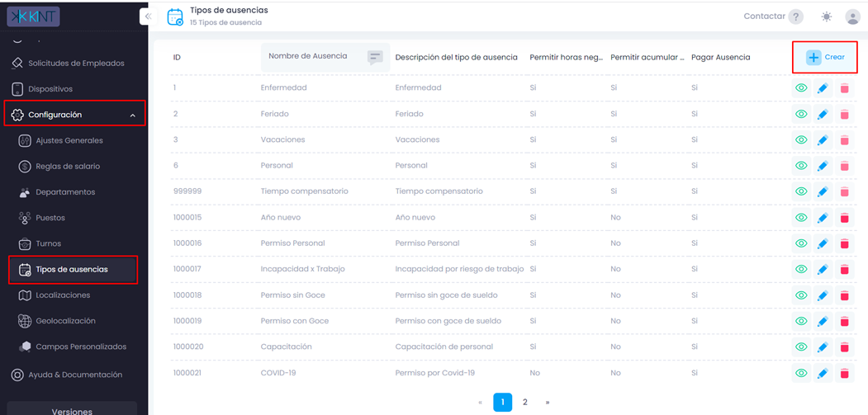The width and height of the screenshot is (868, 415).
Task: Click the comment icon in Nombre de Ausencia
Action: click(375, 56)
